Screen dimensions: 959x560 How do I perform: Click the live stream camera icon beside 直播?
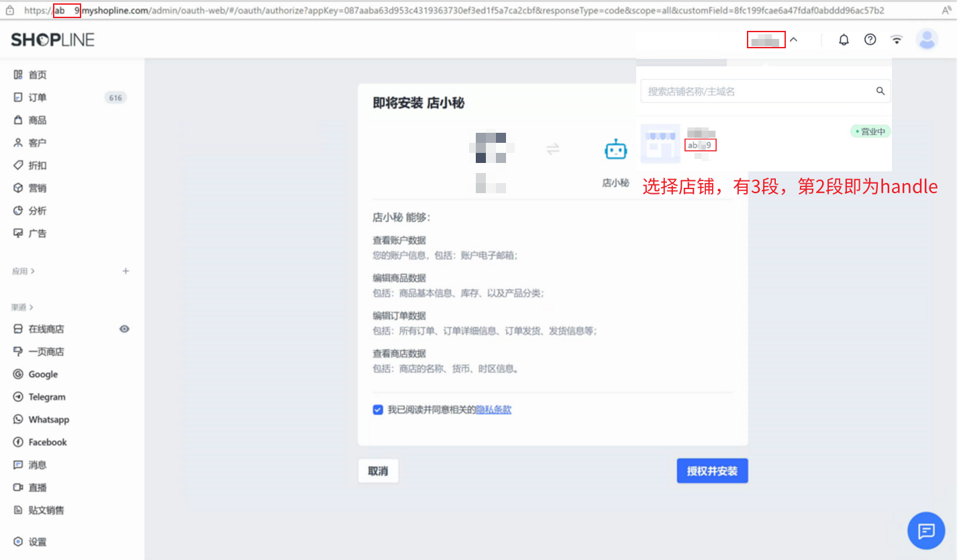click(x=18, y=488)
